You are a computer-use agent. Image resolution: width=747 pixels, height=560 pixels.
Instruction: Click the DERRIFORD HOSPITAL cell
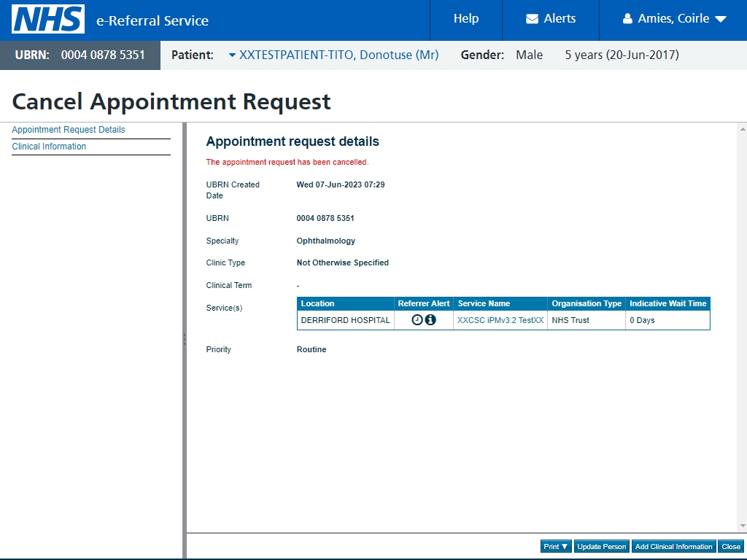pyautogui.click(x=345, y=320)
